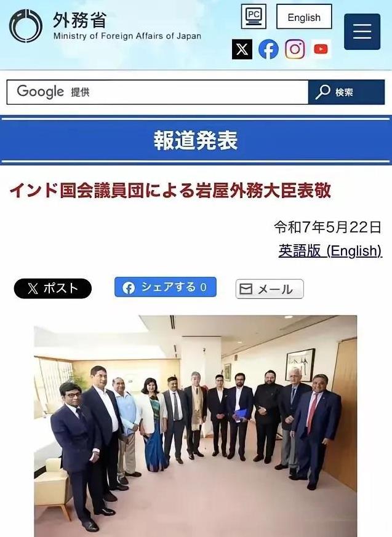Click the 外務省 site title text
Image resolution: width=392 pixels, height=537 pixels.
pos(79,20)
